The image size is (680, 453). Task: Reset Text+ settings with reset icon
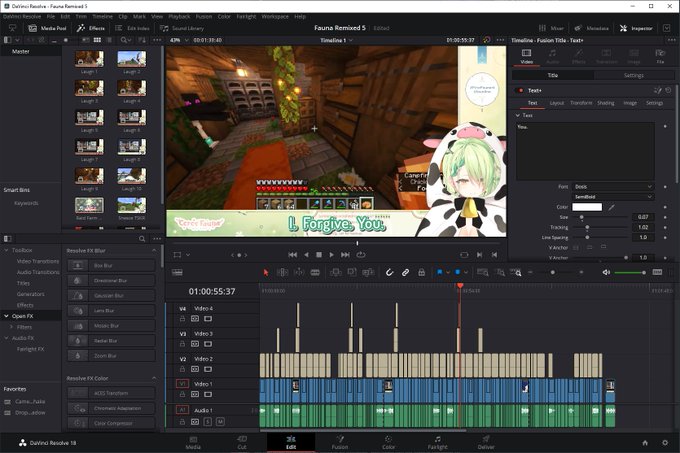(x=668, y=91)
